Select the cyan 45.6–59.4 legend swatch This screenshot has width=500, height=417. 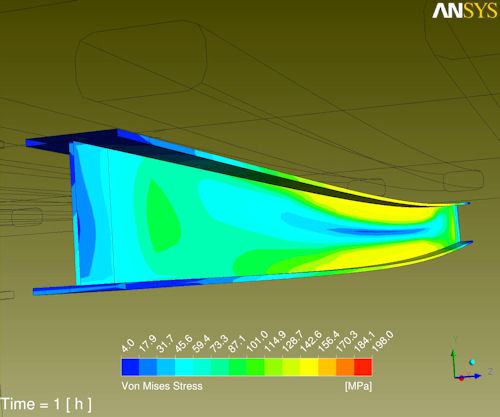click(x=184, y=367)
